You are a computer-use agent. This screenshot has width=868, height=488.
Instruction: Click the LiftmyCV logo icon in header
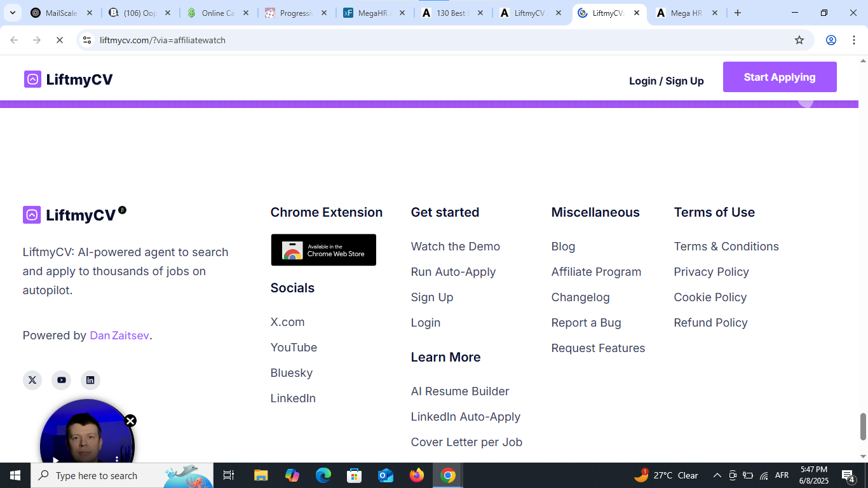pyautogui.click(x=32, y=79)
